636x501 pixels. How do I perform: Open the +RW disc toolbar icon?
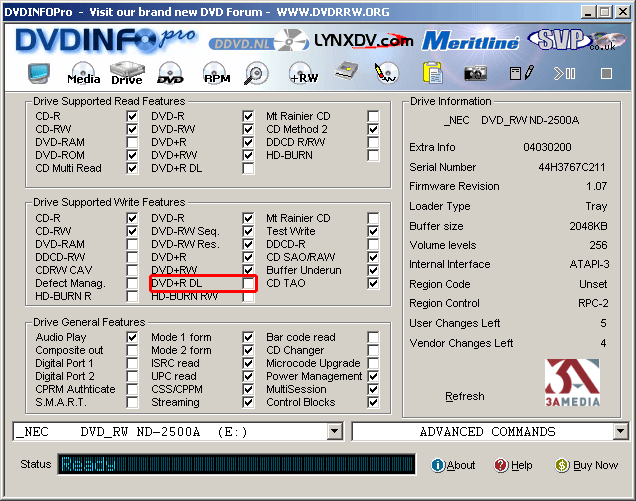coord(303,73)
